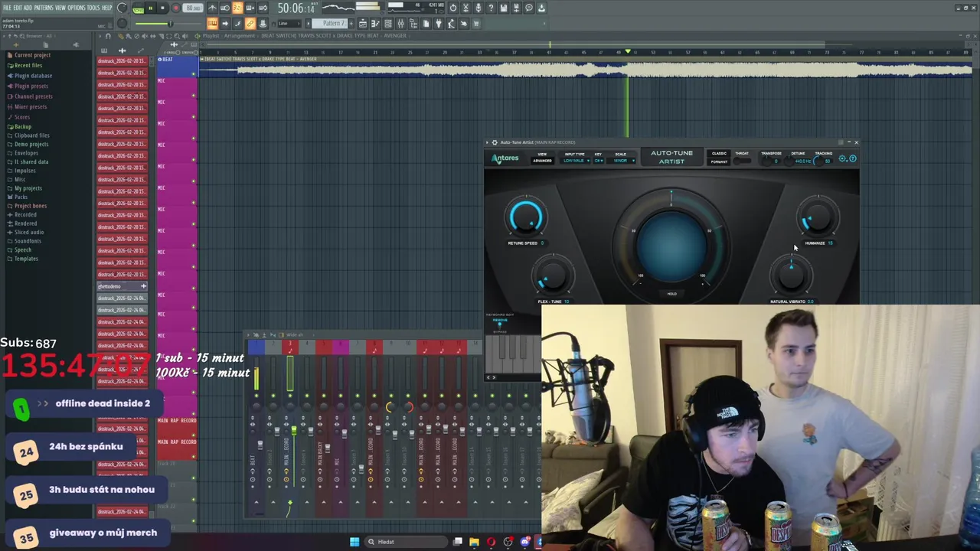Screen dimensions: 980x551
Task: Click the red Record button in the transport
Action: click(x=175, y=8)
